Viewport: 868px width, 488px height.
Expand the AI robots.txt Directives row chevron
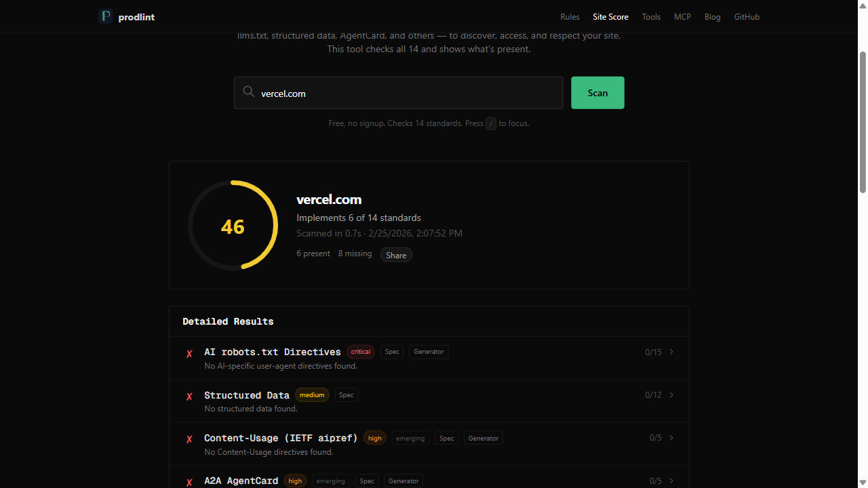671,352
